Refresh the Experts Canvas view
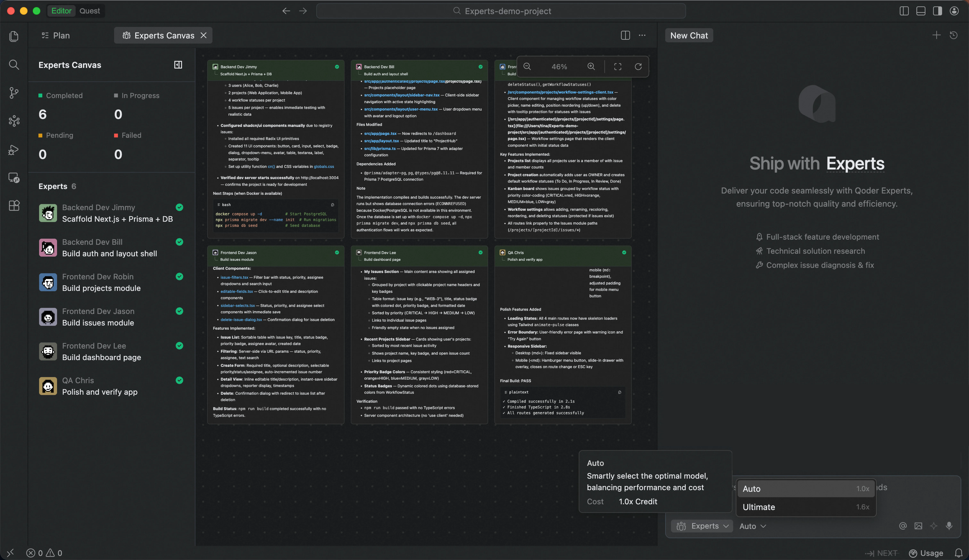This screenshot has width=969, height=560. click(x=638, y=66)
